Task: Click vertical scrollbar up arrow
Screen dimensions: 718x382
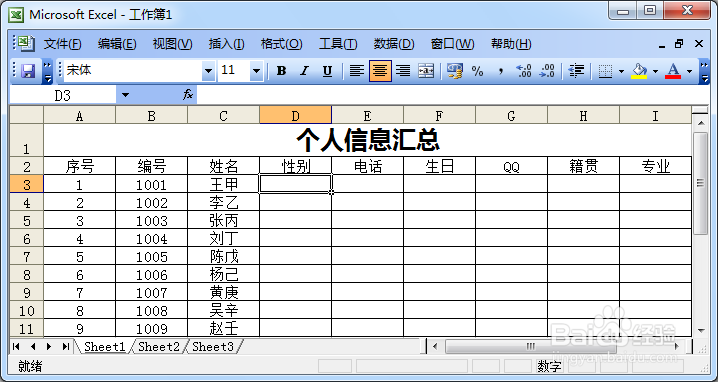Action: click(701, 123)
